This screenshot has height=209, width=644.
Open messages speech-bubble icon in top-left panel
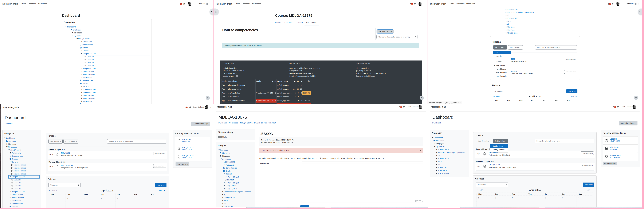pos(185,4)
